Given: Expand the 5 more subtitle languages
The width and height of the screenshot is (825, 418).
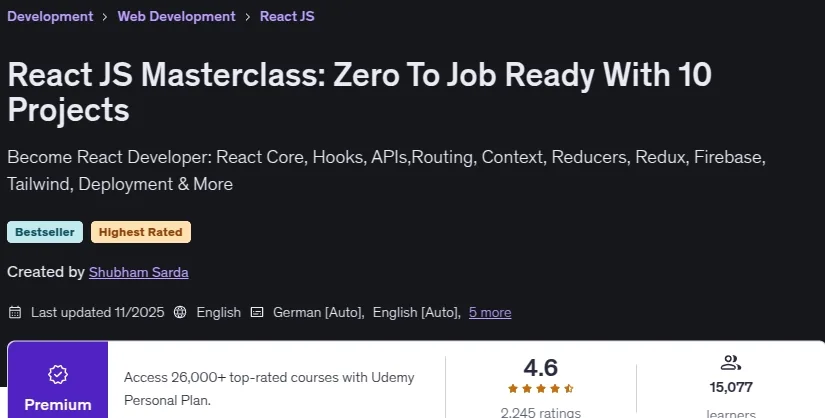Looking at the screenshot, I should 490,312.
